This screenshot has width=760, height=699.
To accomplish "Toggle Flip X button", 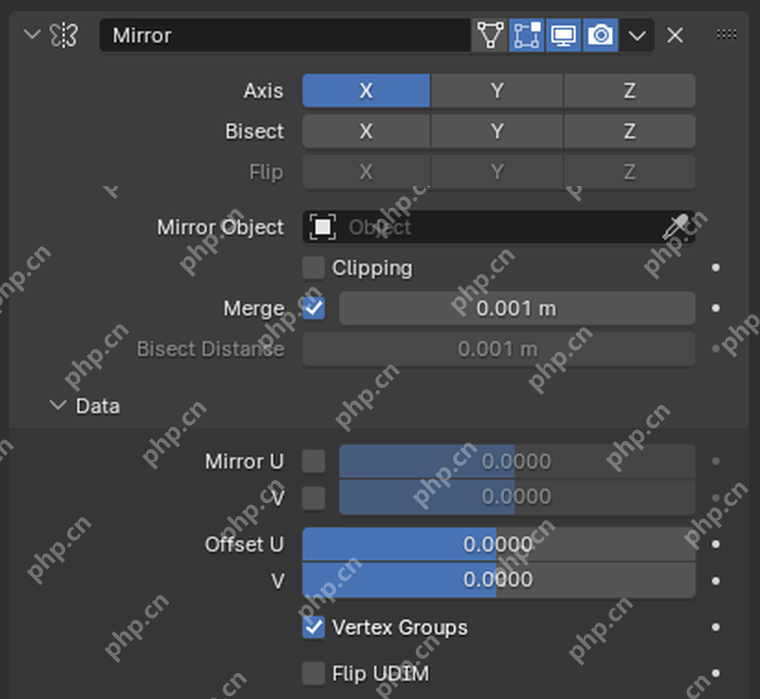I will [366, 172].
